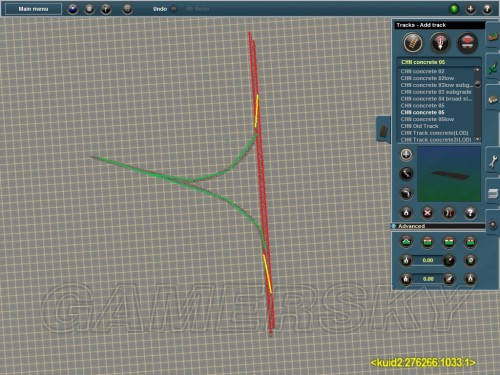This screenshot has height=375, width=500.
Task: Click the plus icon in top-right toolbar
Action: 470,9
